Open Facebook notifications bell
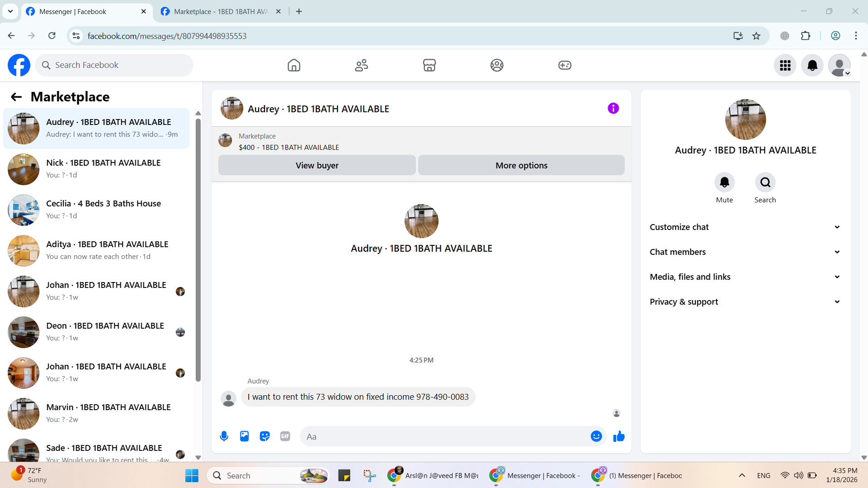Viewport: 868px width, 488px height. click(812, 65)
